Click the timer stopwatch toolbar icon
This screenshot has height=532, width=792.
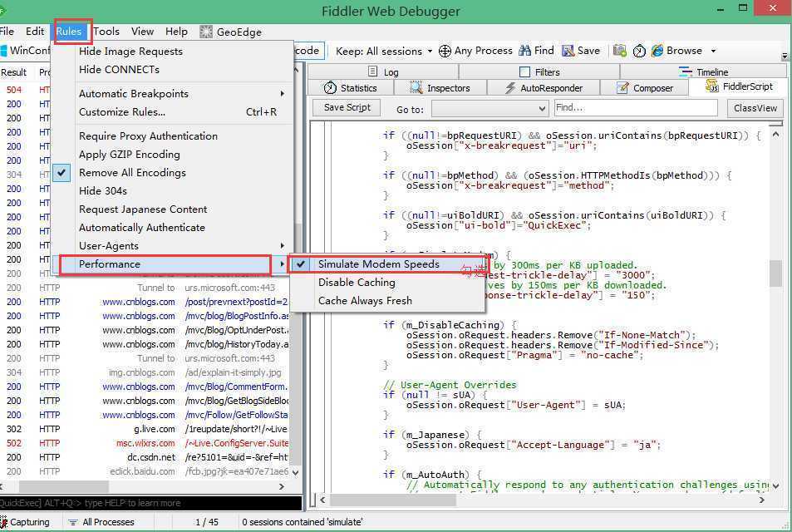[639, 51]
